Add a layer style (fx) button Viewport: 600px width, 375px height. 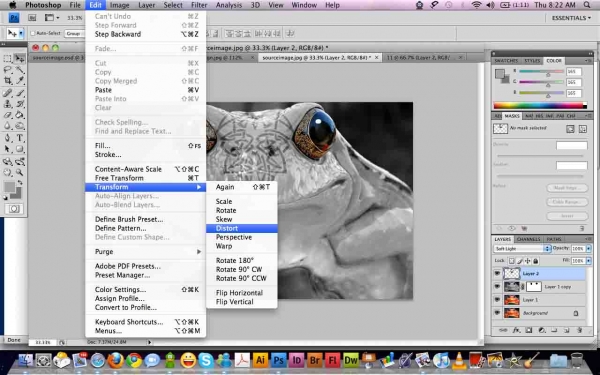click(516, 330)
